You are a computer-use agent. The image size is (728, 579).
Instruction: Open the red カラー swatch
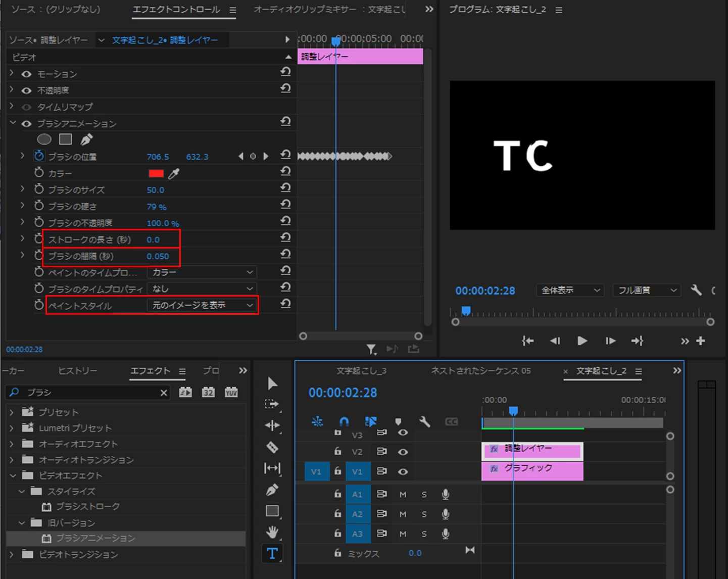coord(156,173)
